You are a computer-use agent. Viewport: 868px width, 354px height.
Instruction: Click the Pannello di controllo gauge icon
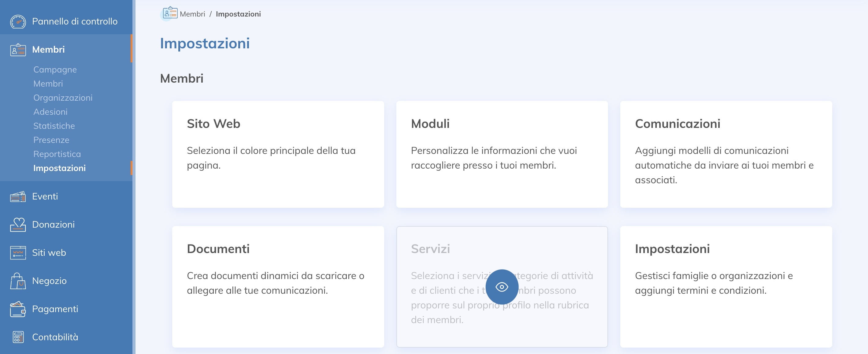coord(18,22)
